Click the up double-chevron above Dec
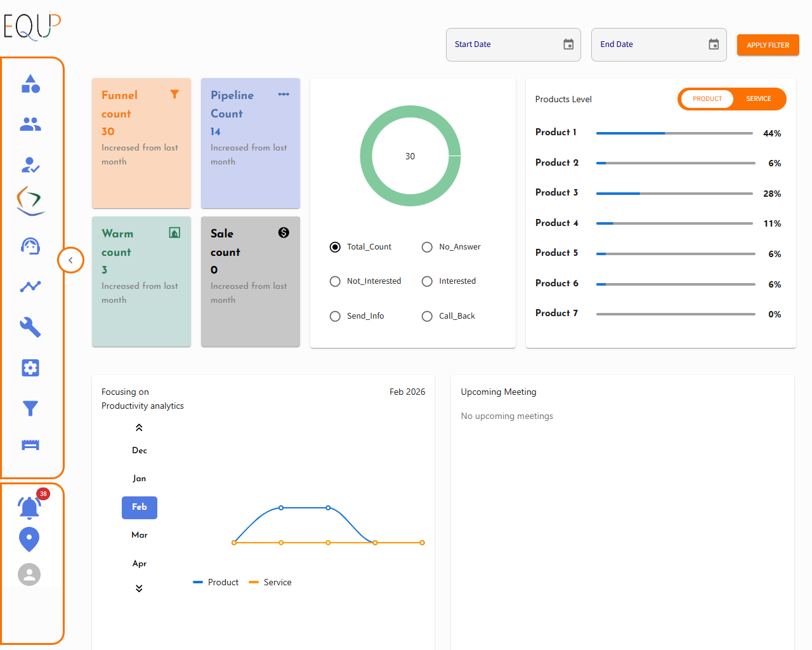The width and height of the screenshot is (812, 650). (139, 428)
